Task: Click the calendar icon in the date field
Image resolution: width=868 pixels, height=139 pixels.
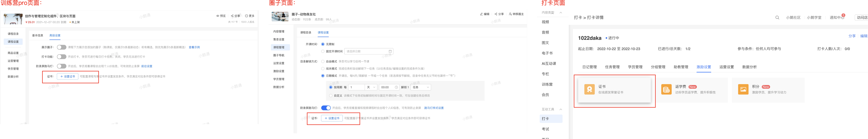Action: (390, 51)
